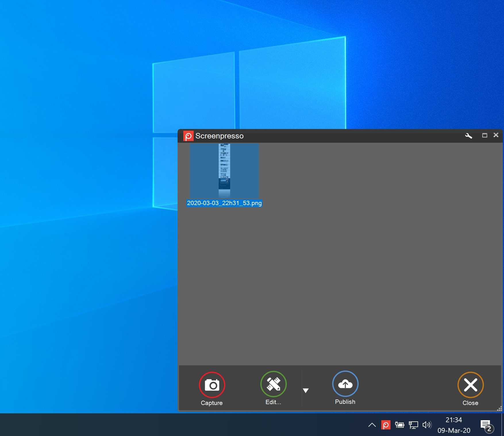The image size is (504, 436).
Task: Click the 2020-03-03_22h31_53.png filename label
Action: tap(224, 203)
